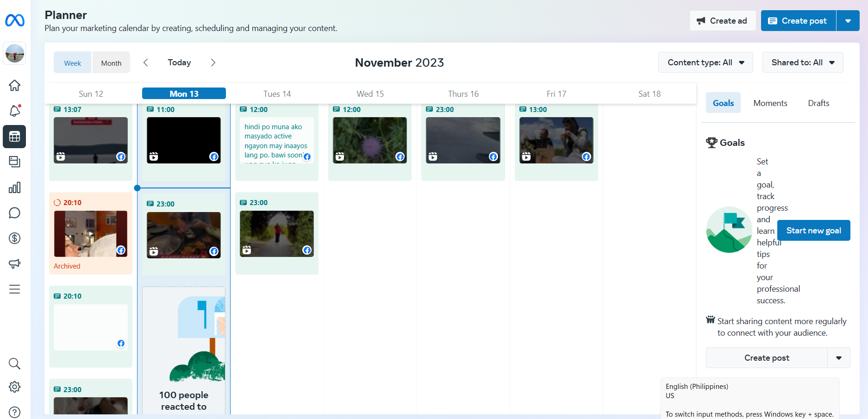Open Monday 11:00 black reel thumbnail
868x419 pixels.
(x=184, y=140)
